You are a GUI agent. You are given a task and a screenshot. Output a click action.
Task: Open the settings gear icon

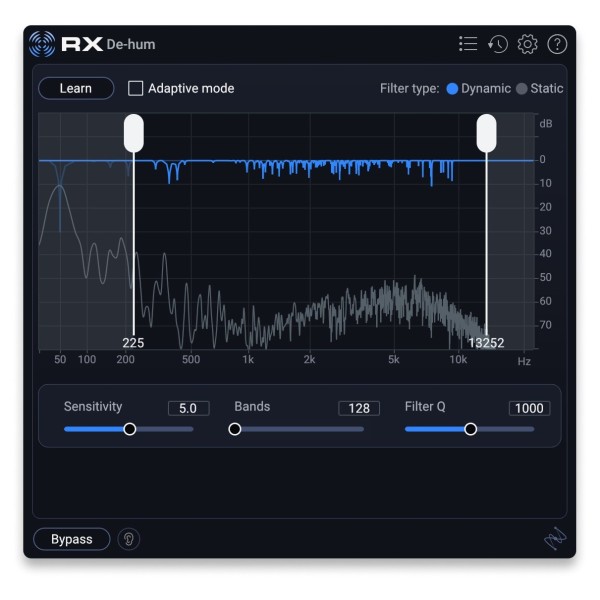(528, 44)
